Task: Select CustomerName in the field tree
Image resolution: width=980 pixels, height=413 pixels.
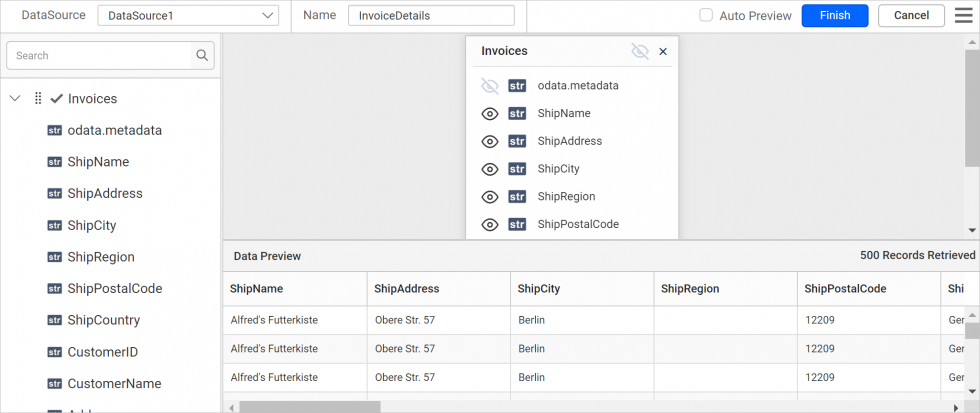Action: [x=114, y=384]
